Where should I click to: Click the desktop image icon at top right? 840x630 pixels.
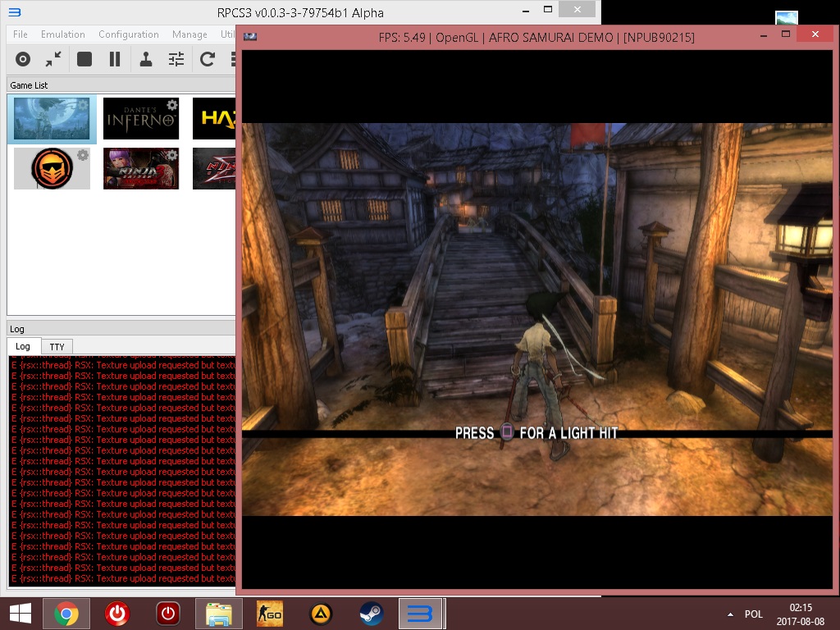787,18
